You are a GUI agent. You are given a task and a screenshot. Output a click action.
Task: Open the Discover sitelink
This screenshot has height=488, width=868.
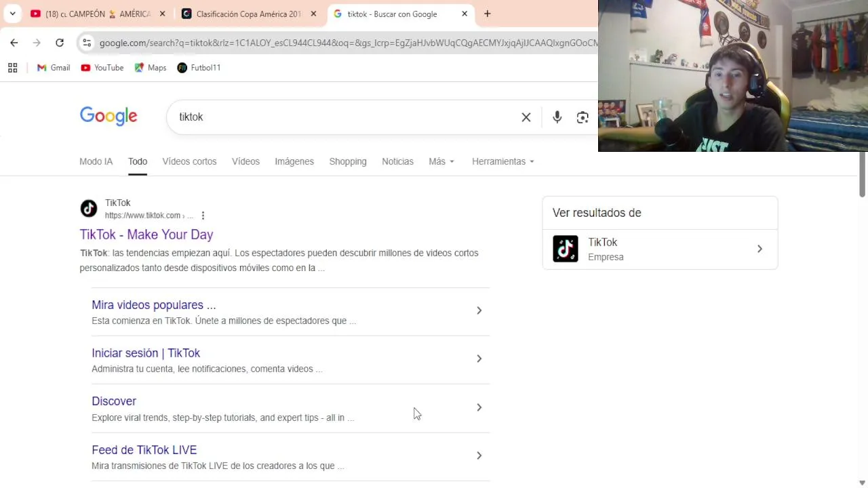pos(114,401)
